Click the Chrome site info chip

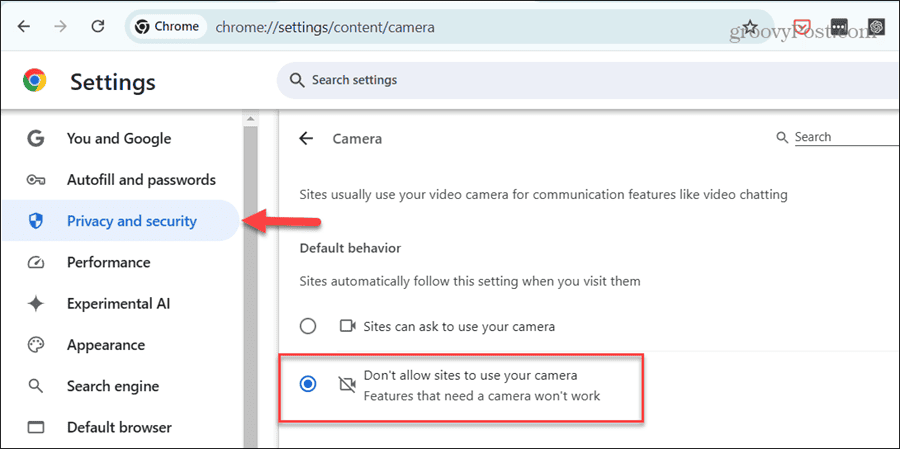(168, 26)
